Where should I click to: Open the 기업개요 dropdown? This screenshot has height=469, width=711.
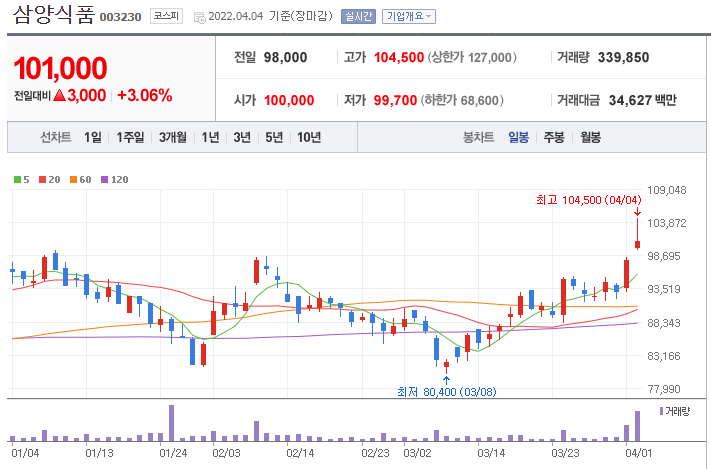point(409,16)
